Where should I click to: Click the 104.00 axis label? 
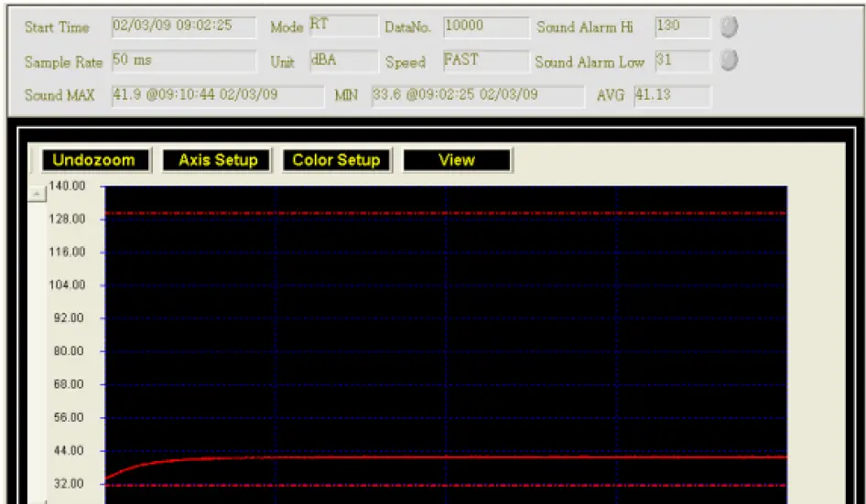[68, 284]
